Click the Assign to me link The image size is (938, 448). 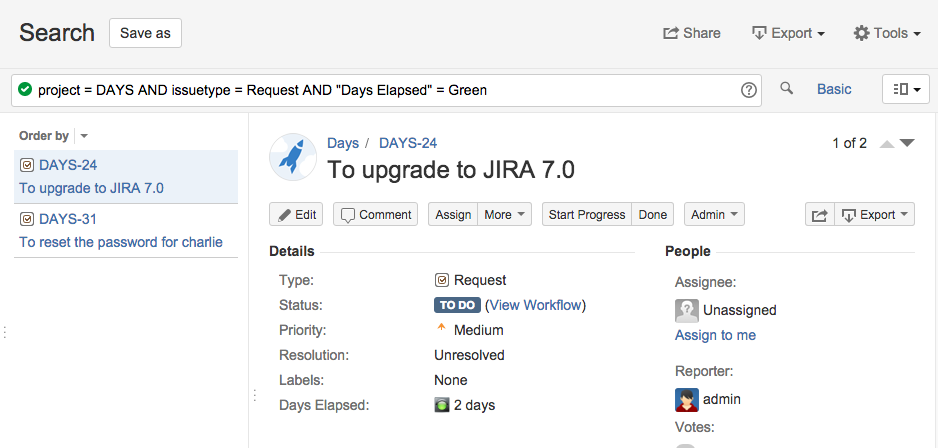(715, 335)
